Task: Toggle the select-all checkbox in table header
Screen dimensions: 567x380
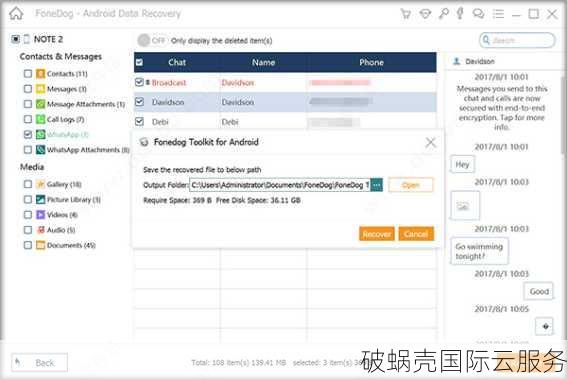Action: point(139,63)
